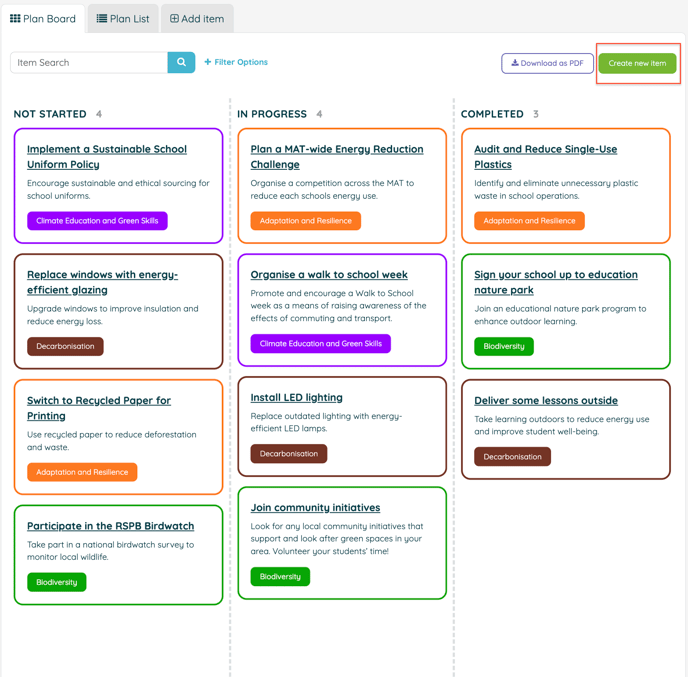Expand Filter Options

click(x=236, y=62)
